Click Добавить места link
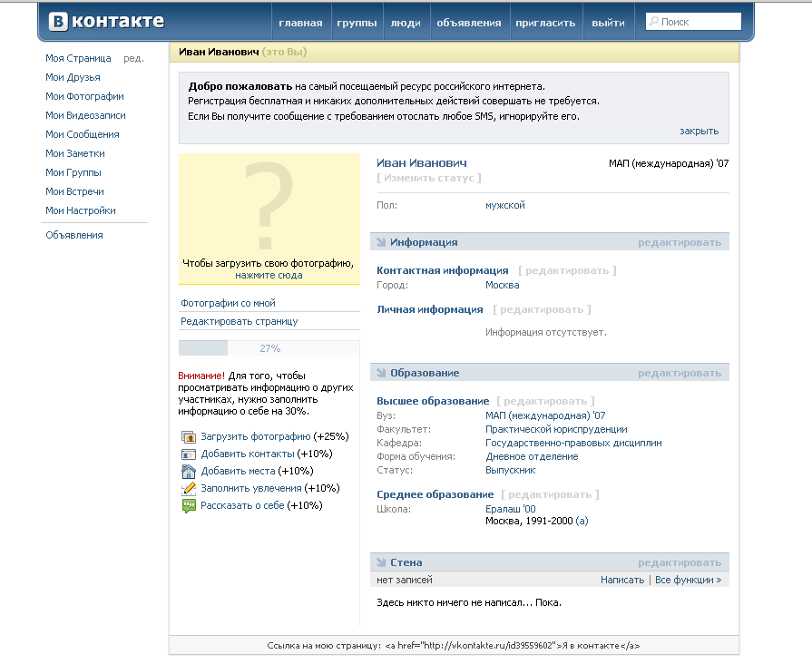This screenshot has height=664, width=812. click(239, 471)
